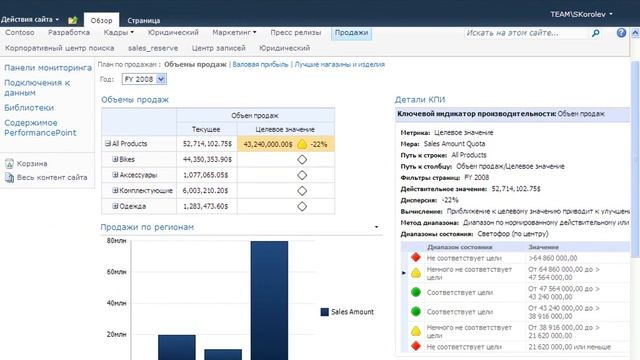Image resolution: width=640 pixels, height=360 pixels.
Task: Expand the Одежда row
Action: (115, 206)
